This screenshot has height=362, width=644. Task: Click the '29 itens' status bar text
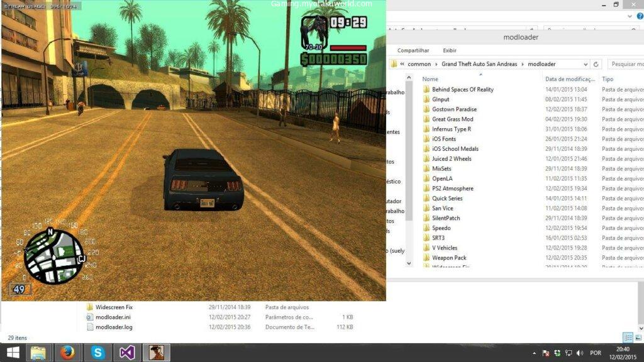pyautogui.click(x=17, y=337)
